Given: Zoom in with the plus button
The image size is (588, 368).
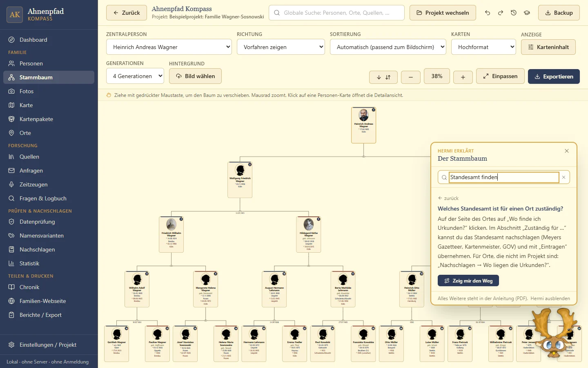Looking at the screenshot, I should (x=463, y=77).
